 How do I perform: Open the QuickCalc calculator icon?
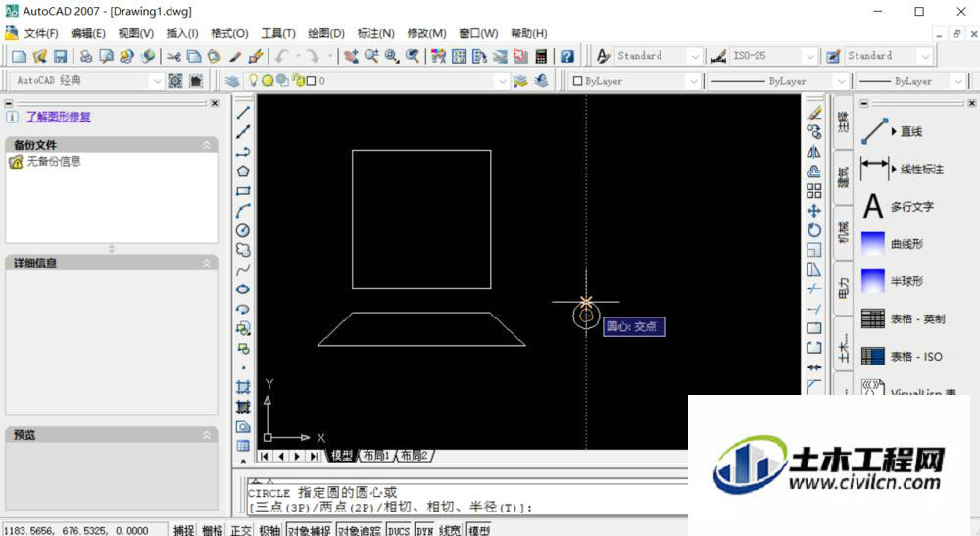click(x=541, y=56)
